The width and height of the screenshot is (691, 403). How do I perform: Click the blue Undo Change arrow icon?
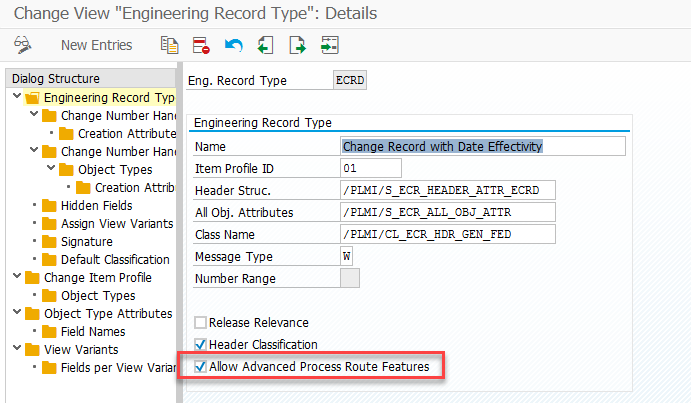(x=233, y=45)
